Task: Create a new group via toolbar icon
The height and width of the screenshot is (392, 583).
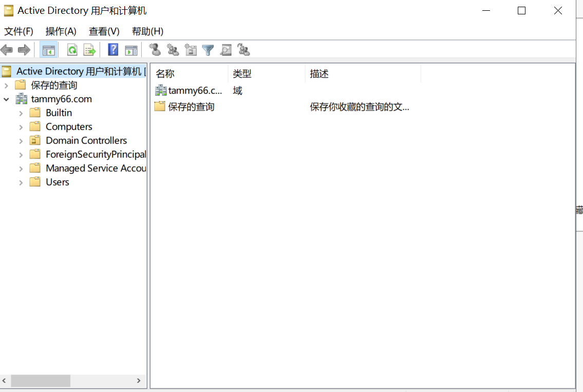Action: point(173,49)
